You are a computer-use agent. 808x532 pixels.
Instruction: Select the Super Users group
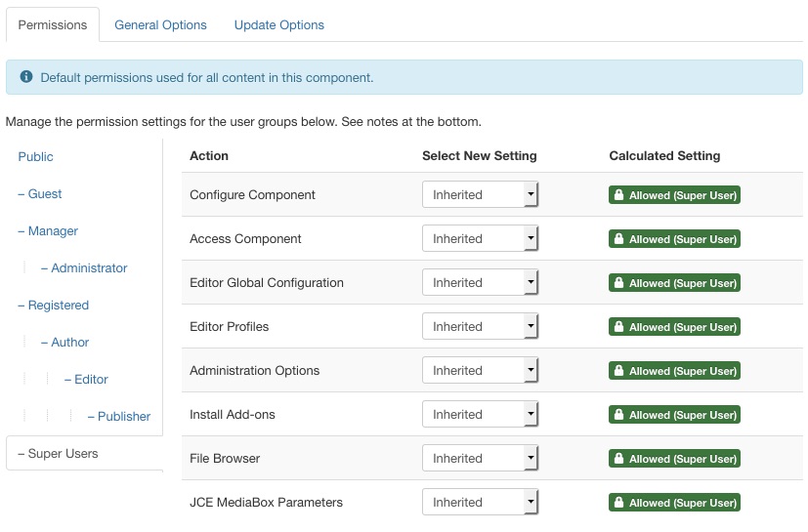(x=63, y=454)
